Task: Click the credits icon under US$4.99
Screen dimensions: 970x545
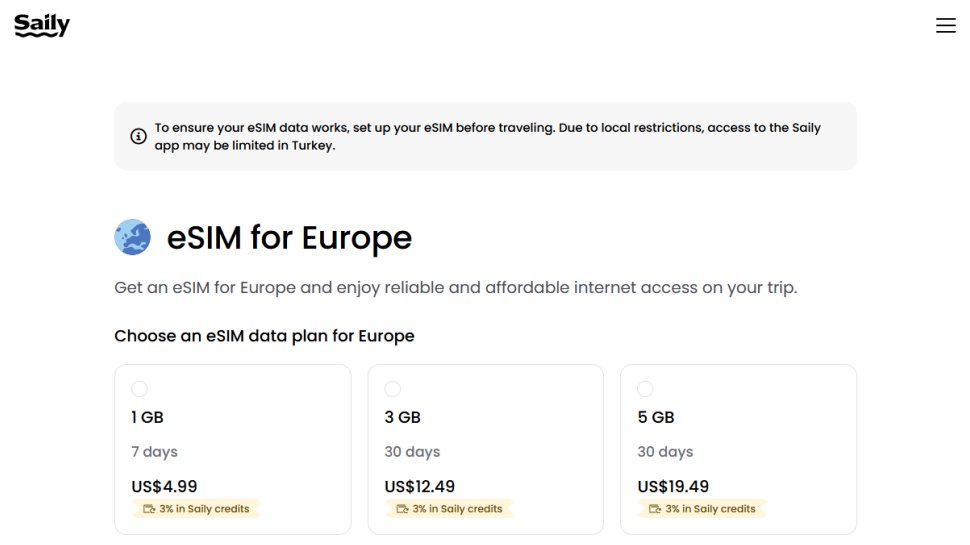Action: pyautogui.click(x=149, y=509)
